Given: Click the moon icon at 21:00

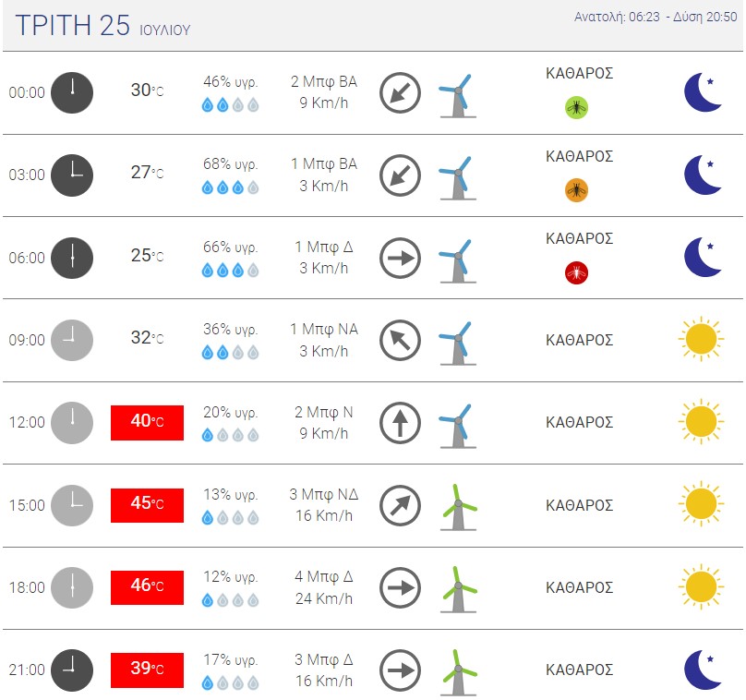Looking at the screenshot, I should click(703, 670).
